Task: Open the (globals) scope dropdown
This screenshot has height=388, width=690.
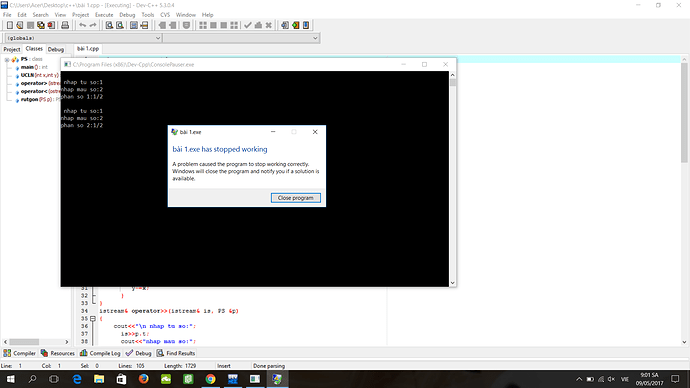Action: point(83,38)
